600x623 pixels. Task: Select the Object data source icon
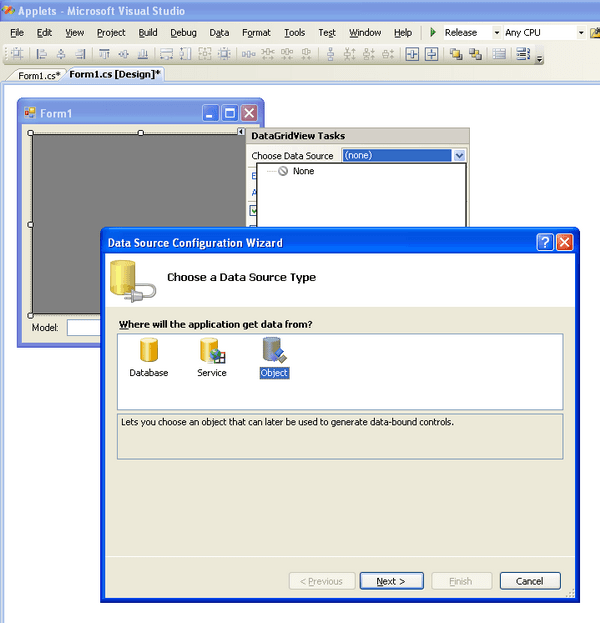[273, 352]
